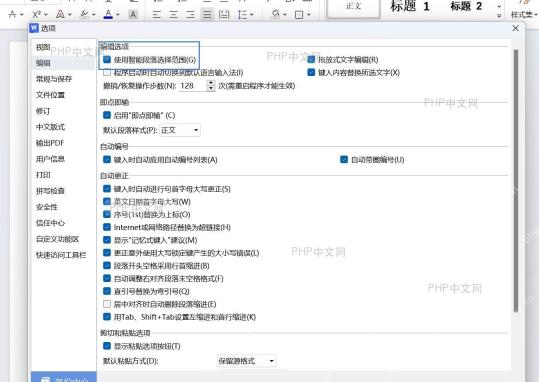Screen dimensions: 539x382
Task: Disable 启用"即点即输"(C) checkbox
Action: [107, 115]
